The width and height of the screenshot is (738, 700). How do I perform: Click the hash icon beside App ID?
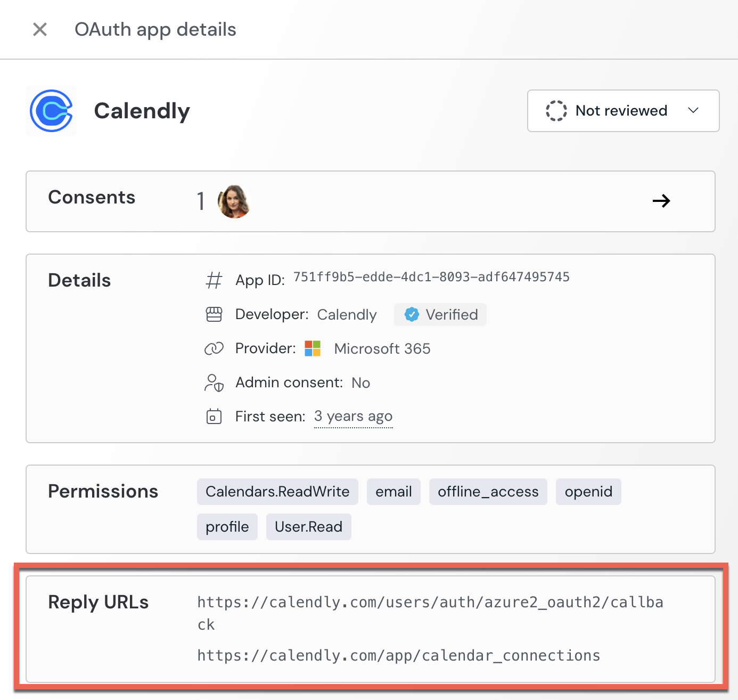[214, 280]
